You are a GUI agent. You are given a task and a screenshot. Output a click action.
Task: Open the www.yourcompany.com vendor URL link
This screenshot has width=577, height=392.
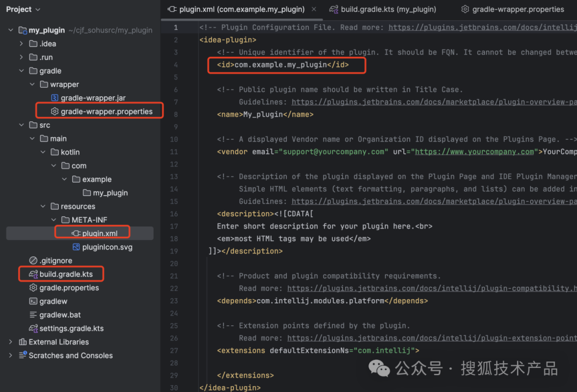pos(474,152)
